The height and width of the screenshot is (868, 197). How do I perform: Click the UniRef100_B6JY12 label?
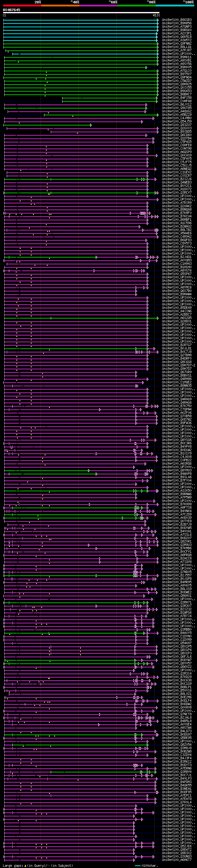click(177, 104)
